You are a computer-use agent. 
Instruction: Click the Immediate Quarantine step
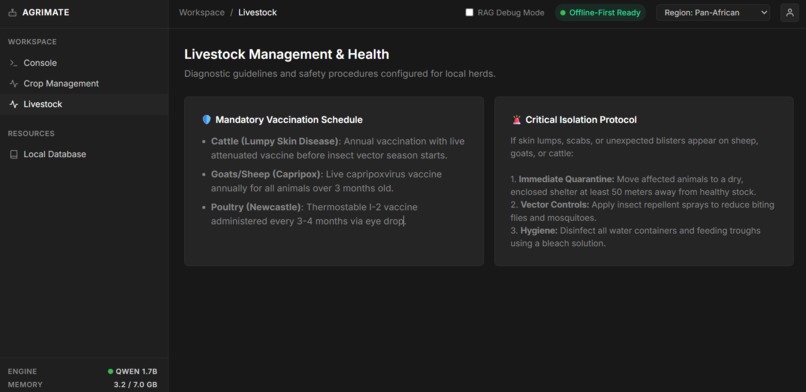coord(633,185)
